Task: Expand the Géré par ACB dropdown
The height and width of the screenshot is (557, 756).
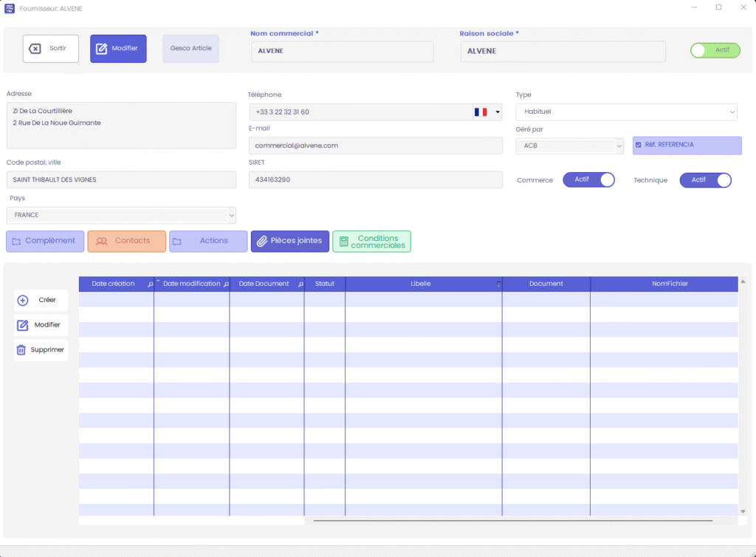Action: click(x=570, y=146)
